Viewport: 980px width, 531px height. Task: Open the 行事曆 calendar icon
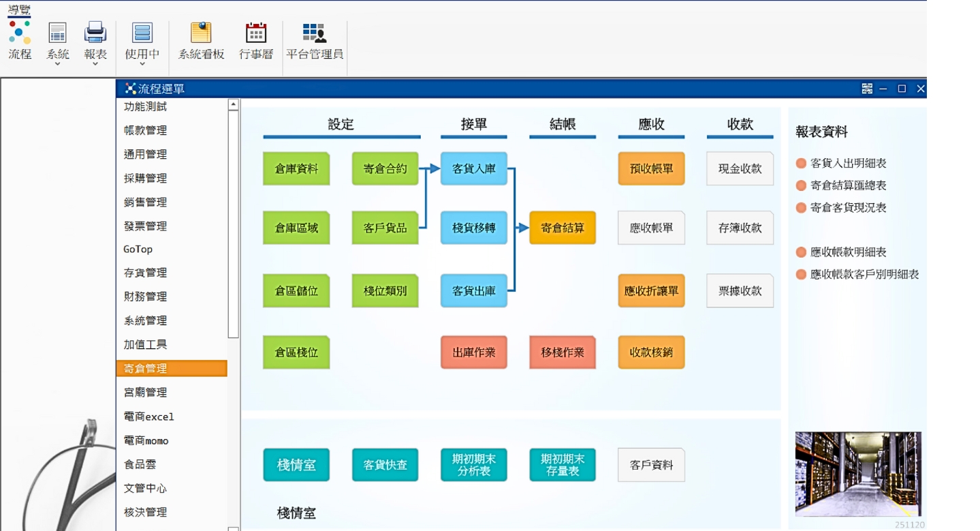coord(256,33)
